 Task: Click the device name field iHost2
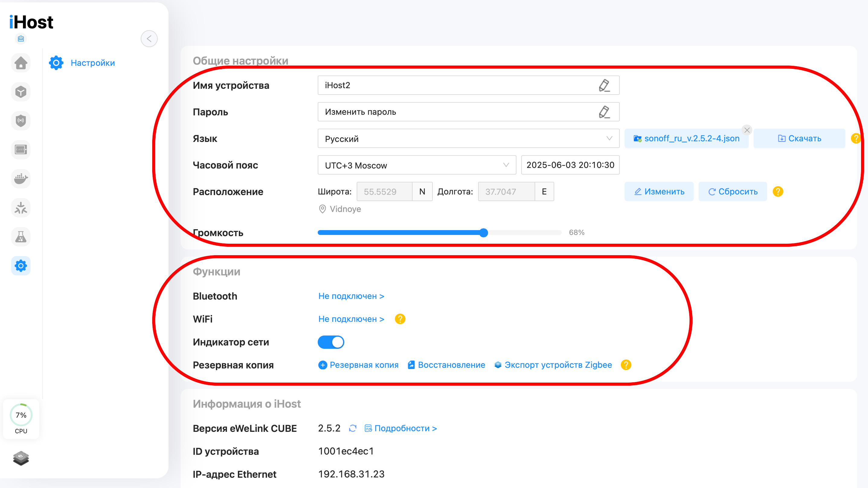[x=468, y=85]
